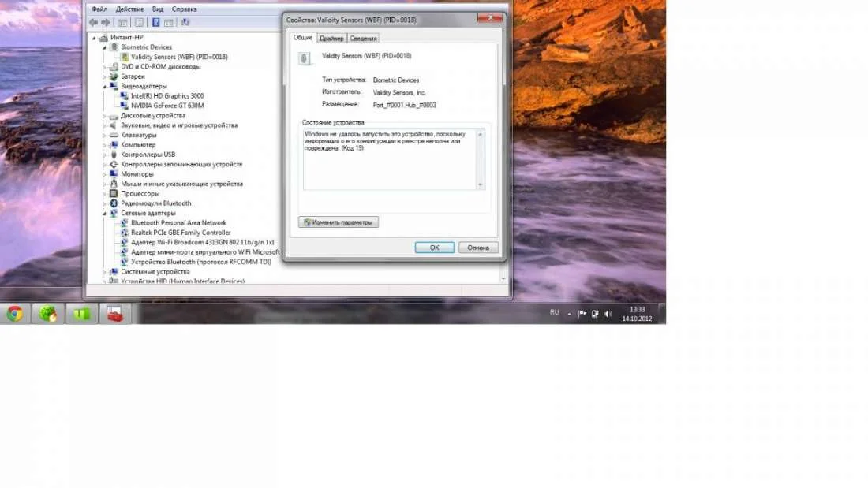Collapse the Видеоадаптеры category
Image resolution: width=868 pixels, height=488 pixels.
coord(104,86)
